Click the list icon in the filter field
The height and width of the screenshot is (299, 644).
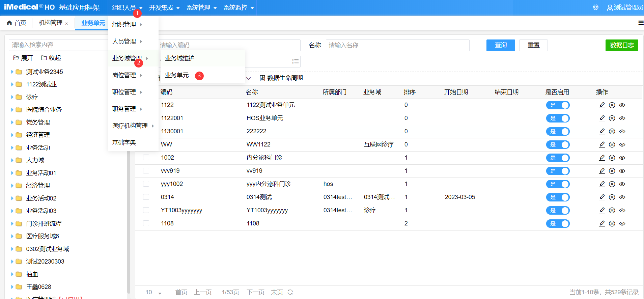296,61
